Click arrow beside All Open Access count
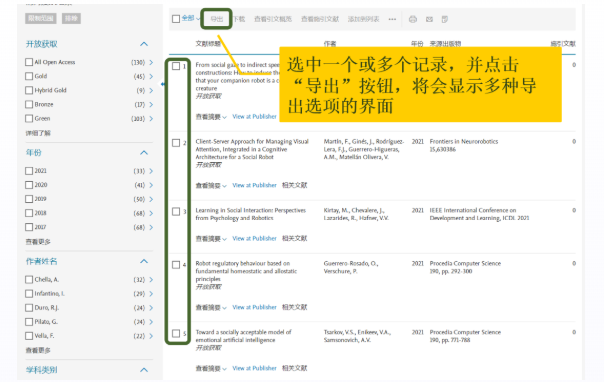604x382 pixels. coord(151,62)
